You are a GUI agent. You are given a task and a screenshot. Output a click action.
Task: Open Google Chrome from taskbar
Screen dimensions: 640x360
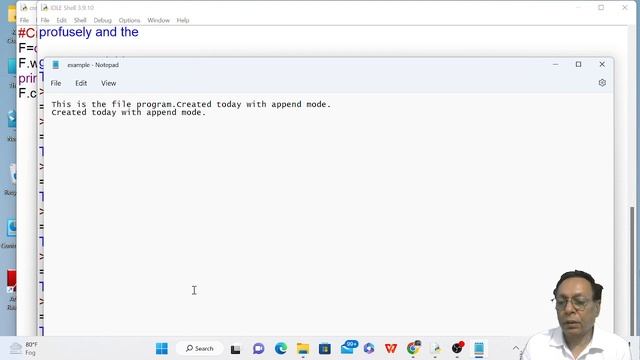413,348
